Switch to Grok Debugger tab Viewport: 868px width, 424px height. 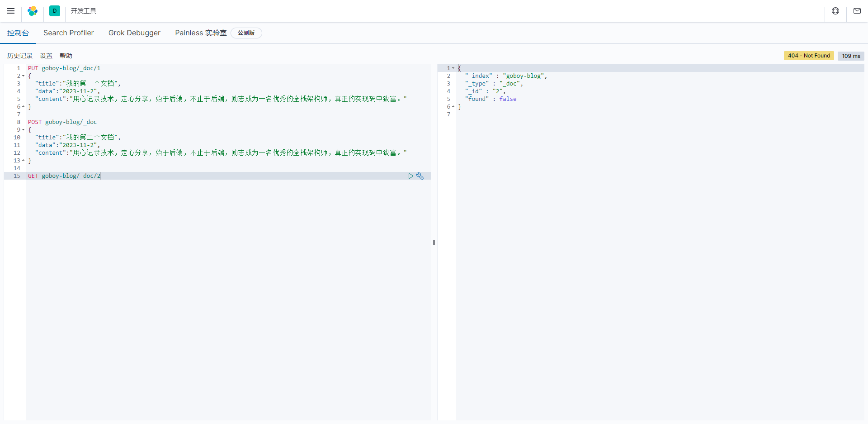(x=134, y=33)
